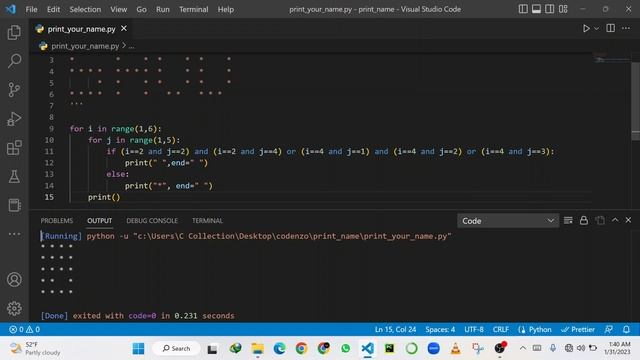Open VLC media player from taskbar
Image resolution: width=640 pixels, height=360 pixels.
pyautogui.click(x=456, y=348)
